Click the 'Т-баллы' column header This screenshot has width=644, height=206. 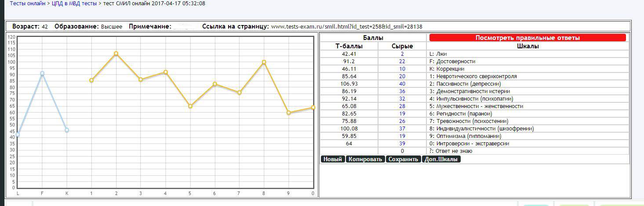pyautogui.click(x=349, y=46)
